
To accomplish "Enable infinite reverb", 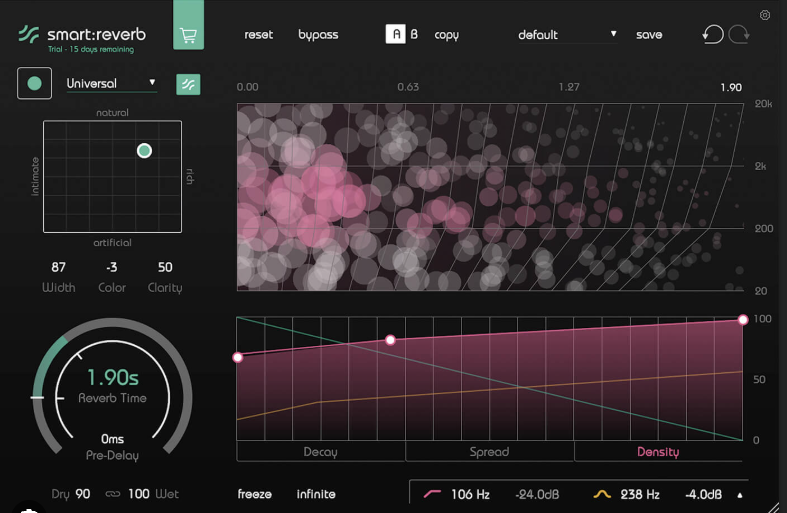I will 316,494.
